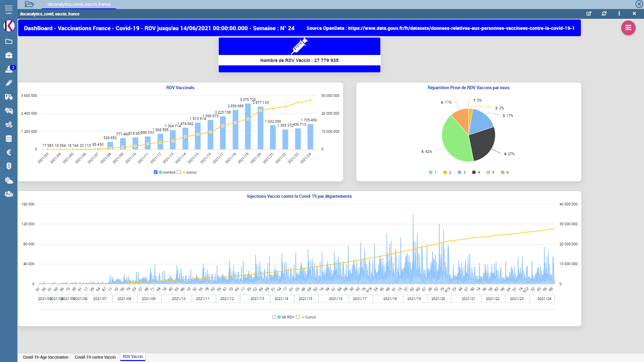
Task: Select the traffic light icon in the sidebar
Action: coord(9,166)
